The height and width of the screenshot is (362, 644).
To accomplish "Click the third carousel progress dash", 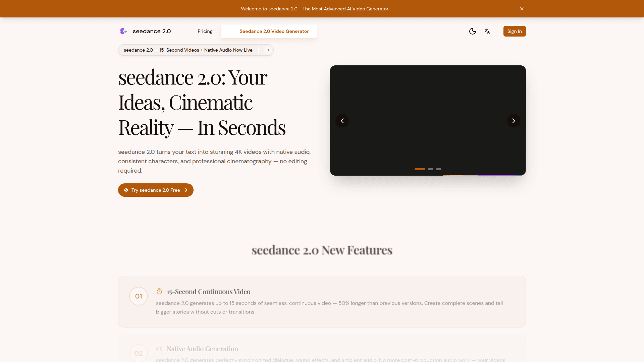I will pyautogui.click(x=438, y=169).
